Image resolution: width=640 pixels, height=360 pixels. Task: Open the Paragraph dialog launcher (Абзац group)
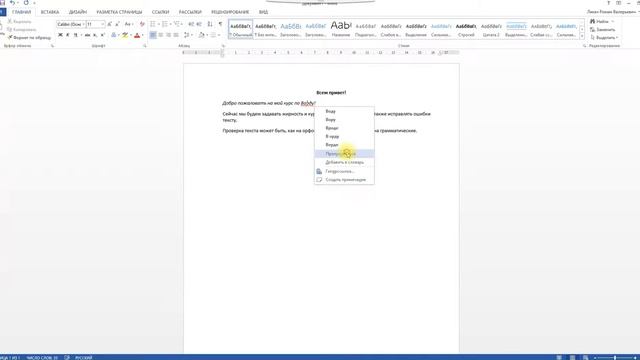point(223,46)
